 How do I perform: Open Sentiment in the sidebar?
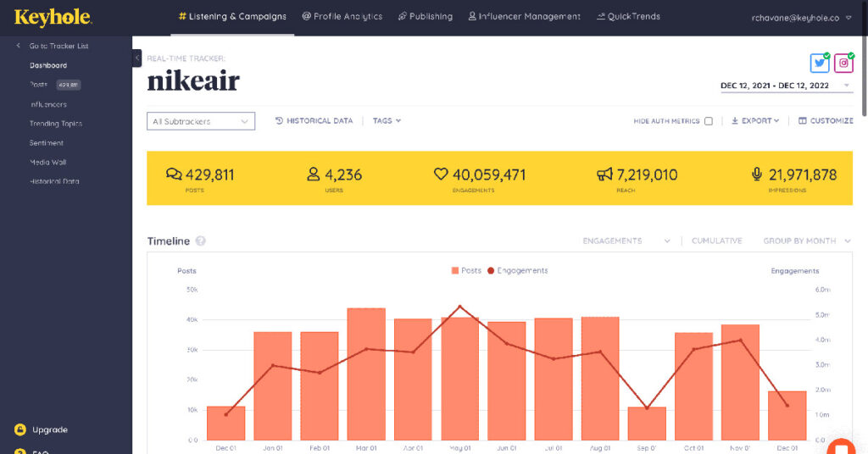pyautogui.click(x=47, y=143)
